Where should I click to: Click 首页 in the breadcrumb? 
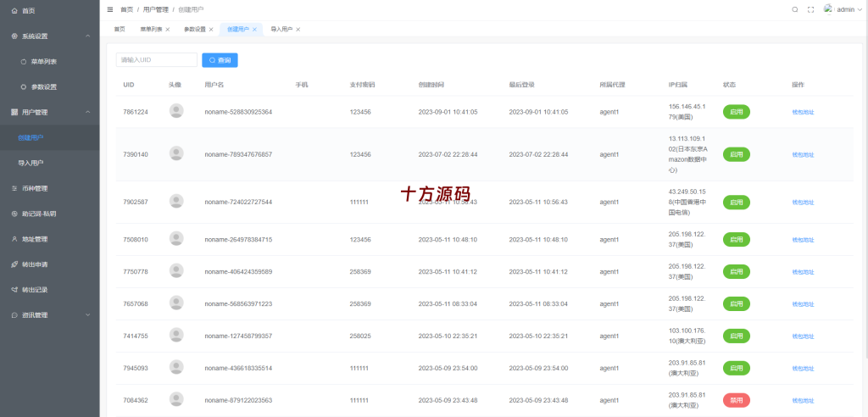tap(127, 9)
